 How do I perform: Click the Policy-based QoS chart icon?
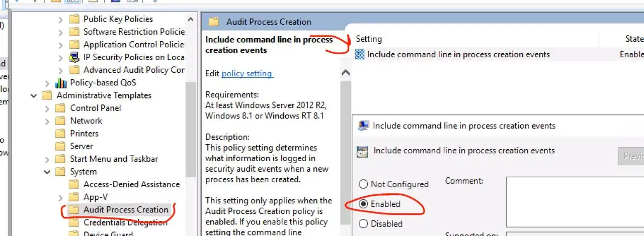61,83
